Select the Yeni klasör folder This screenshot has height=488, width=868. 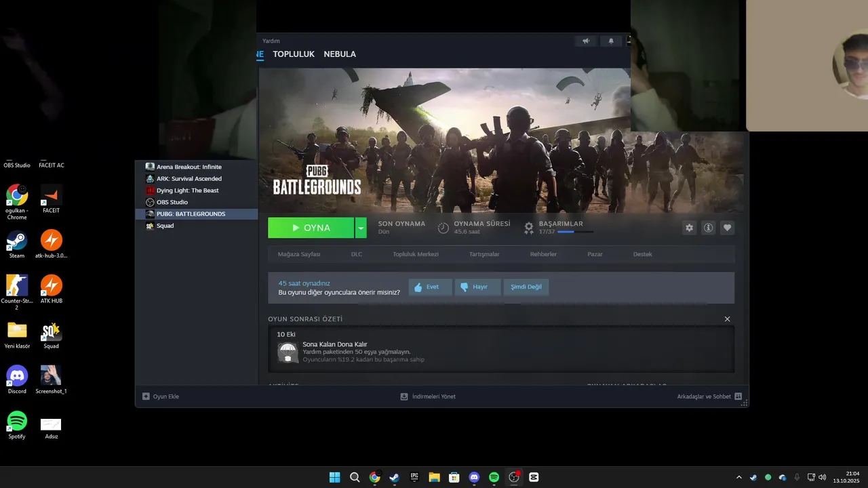pyautogui.click(x=17, y=335)
